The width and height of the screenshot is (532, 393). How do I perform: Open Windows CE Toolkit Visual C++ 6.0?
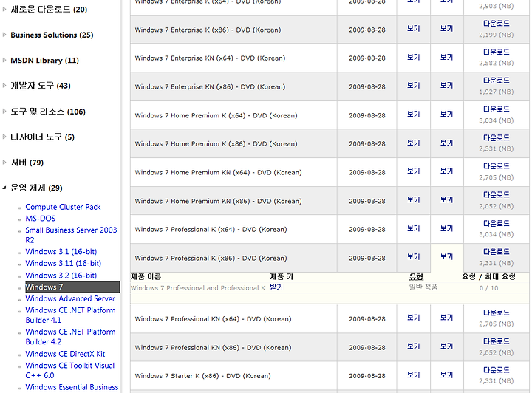[x=70, y=370]
